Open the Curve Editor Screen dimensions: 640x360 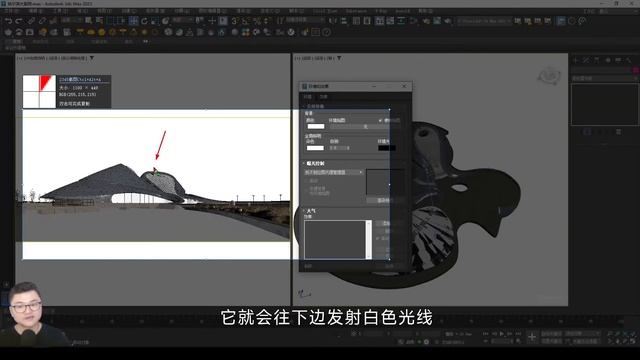[390, 20]
